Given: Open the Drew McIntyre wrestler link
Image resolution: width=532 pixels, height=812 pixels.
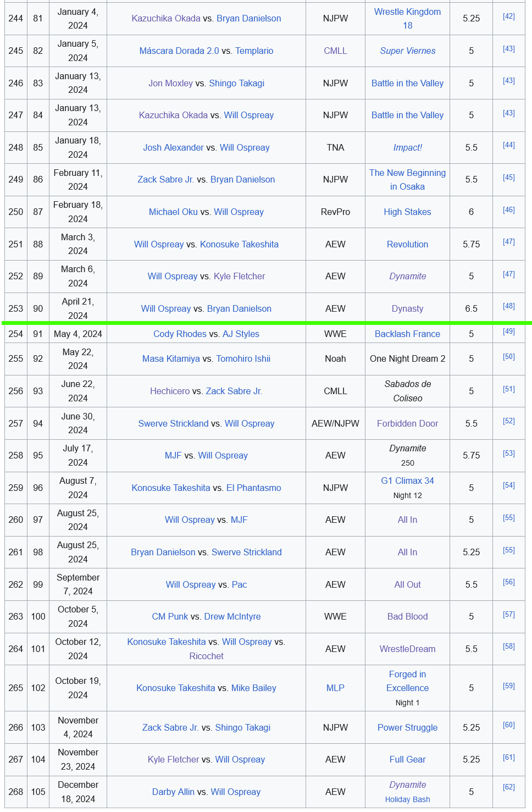Looking at the screenshot, I should (x=232, y=616).
